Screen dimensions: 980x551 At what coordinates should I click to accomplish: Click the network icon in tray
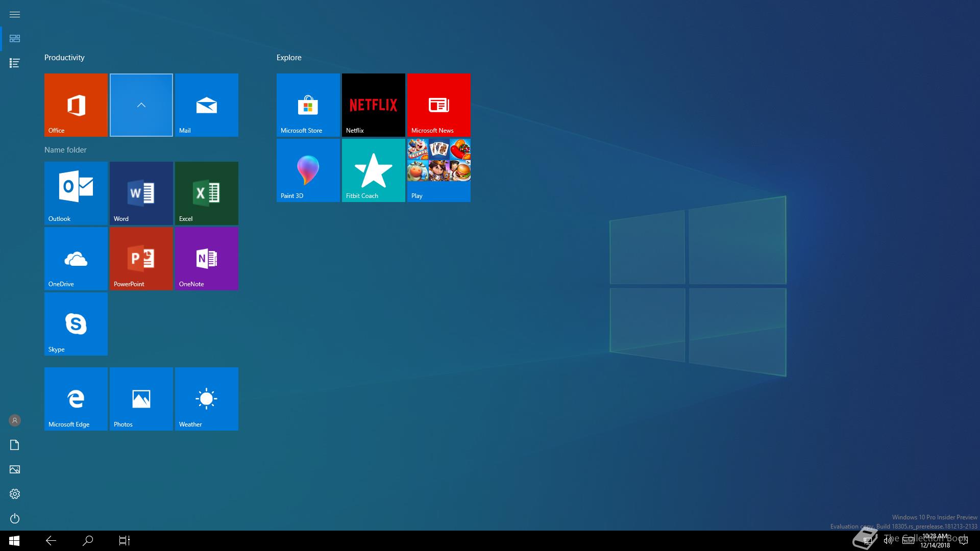[x=867, y=541]
